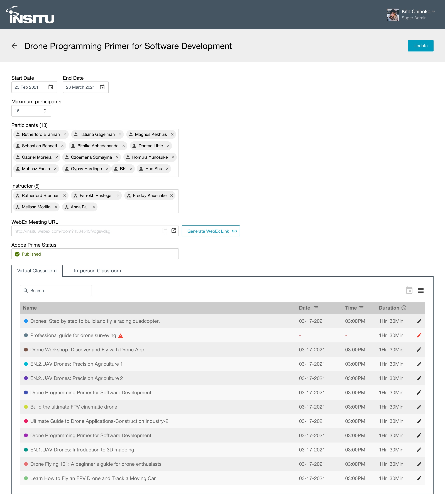
Task: Switch to list view icon
Action: 420,290
